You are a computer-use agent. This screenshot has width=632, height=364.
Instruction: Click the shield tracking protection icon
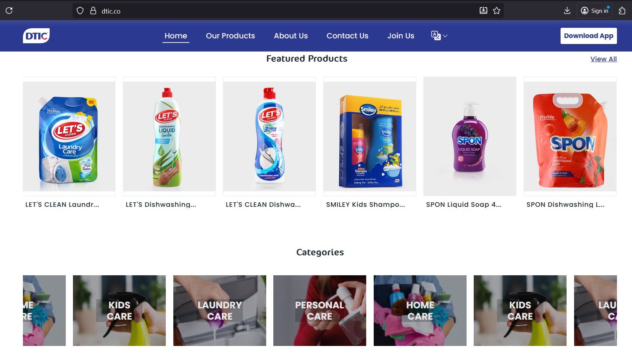(80, 11)
